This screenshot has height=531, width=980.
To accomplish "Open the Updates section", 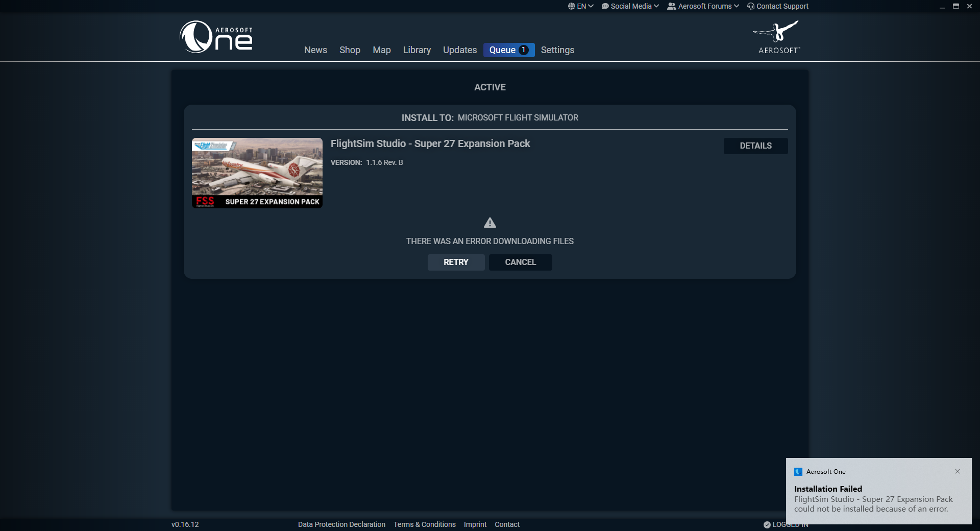I will [459, 50].
